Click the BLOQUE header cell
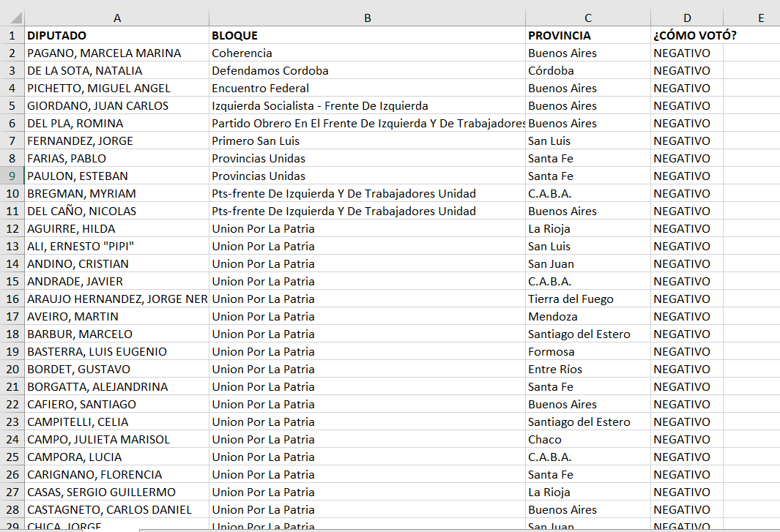This screenshot has width=780, height=532. [367, 35]
